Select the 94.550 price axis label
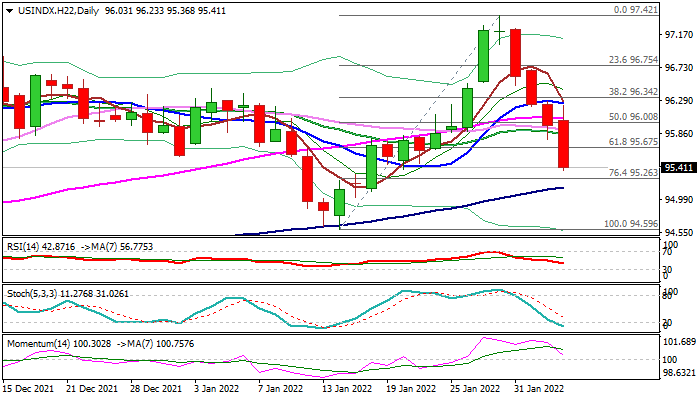Viewport: 700px width, 400px height. pos(679,232)
